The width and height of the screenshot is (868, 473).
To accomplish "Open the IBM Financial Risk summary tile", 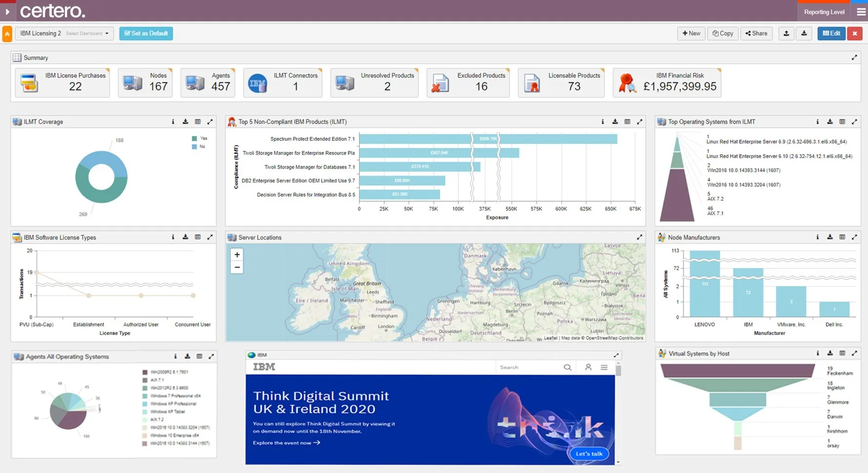I will point(667,83).
